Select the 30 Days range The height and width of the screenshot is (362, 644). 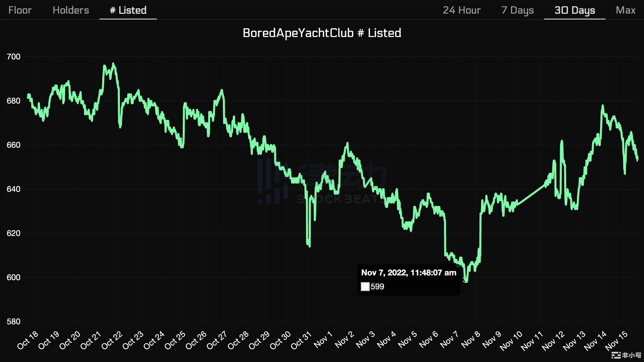tap(574, 10)
